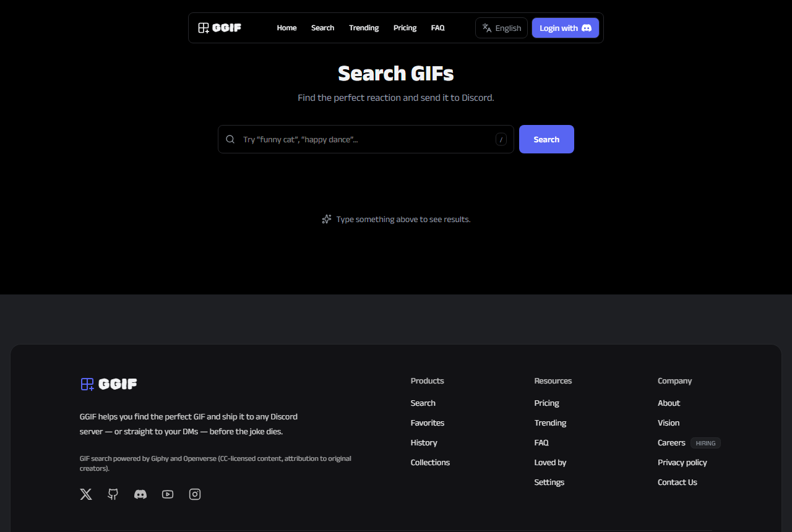Open the History footer link
The height and width of the screenshot is (532, 792).
coord(424,443)
